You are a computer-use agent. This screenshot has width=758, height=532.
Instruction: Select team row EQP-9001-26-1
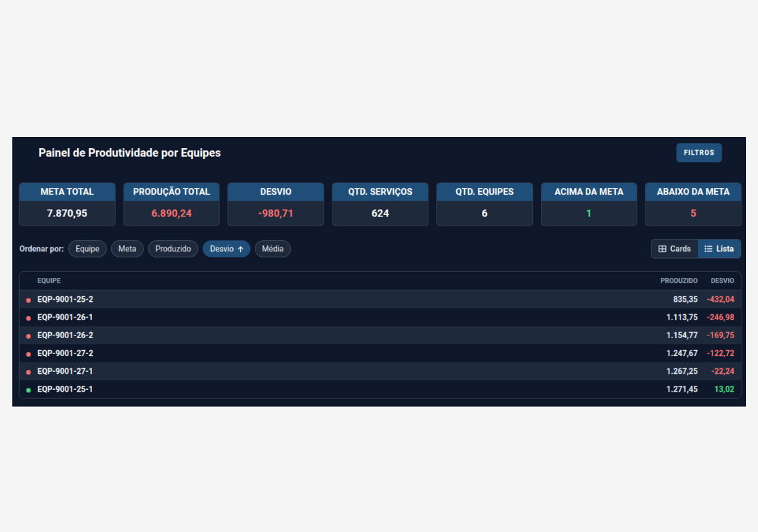[380, 318]
